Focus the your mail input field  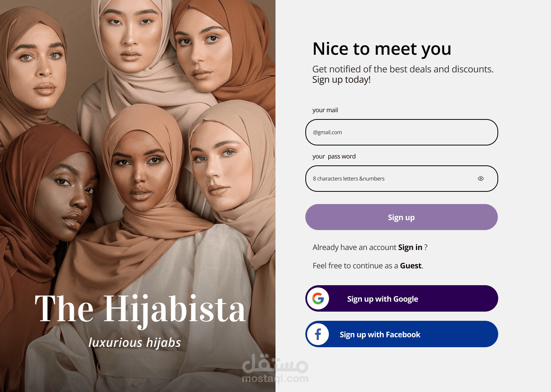[x=401, y=132]
